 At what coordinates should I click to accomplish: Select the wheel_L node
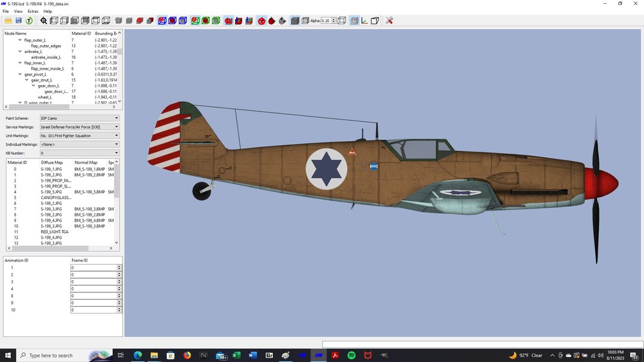pyautogui.click(x=45, y=97)
